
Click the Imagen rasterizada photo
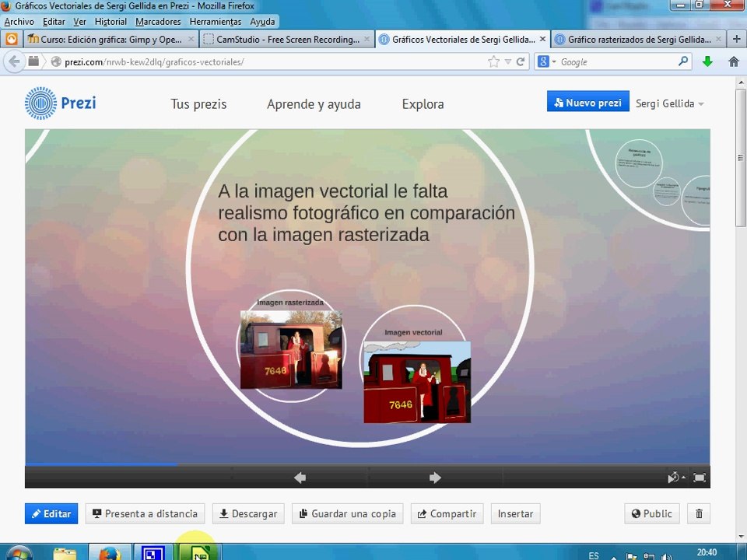[291, 349]
